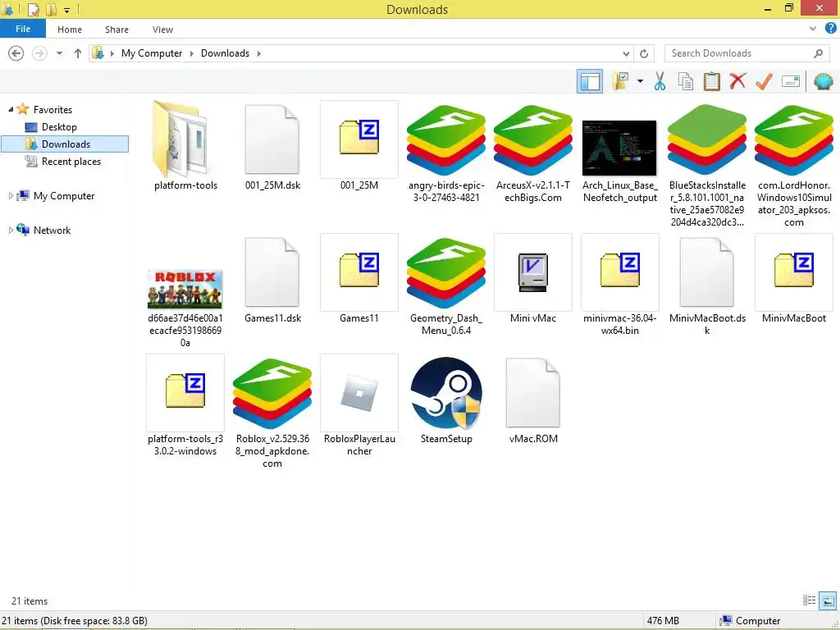Switch to large icons view
840x630 pixels.
coord(828,600)
